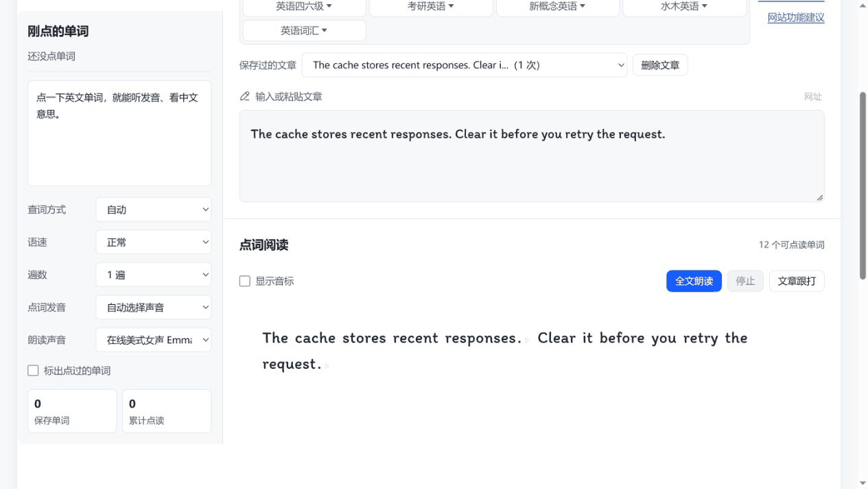
Task: Click the 刚点的单词 hint box
Action: (x=119, y=133)
